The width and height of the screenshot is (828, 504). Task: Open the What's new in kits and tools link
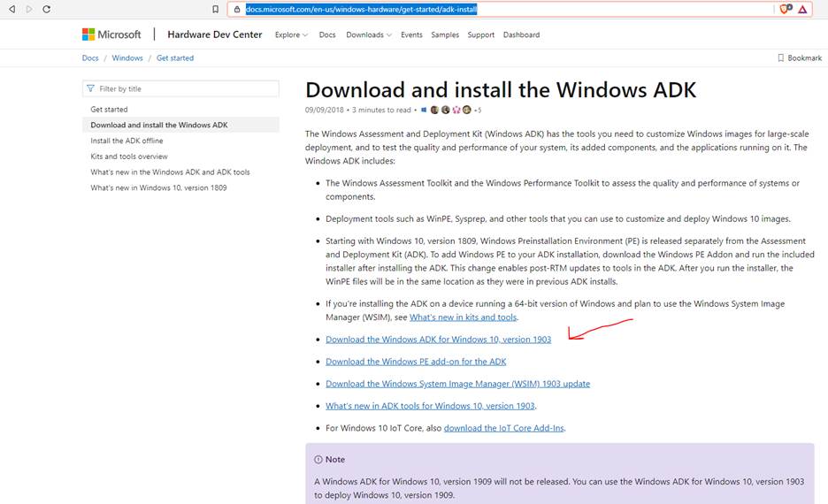click(464, 317)
